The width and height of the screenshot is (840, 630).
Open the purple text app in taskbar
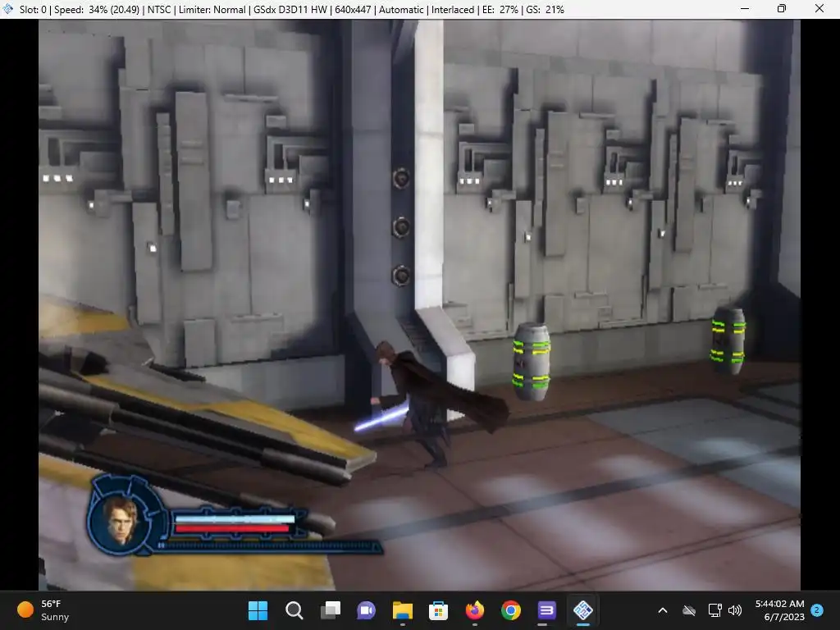546,610
